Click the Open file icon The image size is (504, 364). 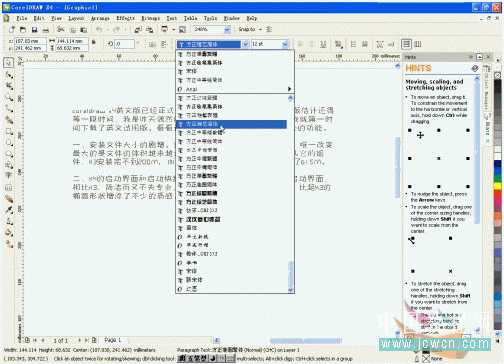pyautogui.click(x=23, y=30)
